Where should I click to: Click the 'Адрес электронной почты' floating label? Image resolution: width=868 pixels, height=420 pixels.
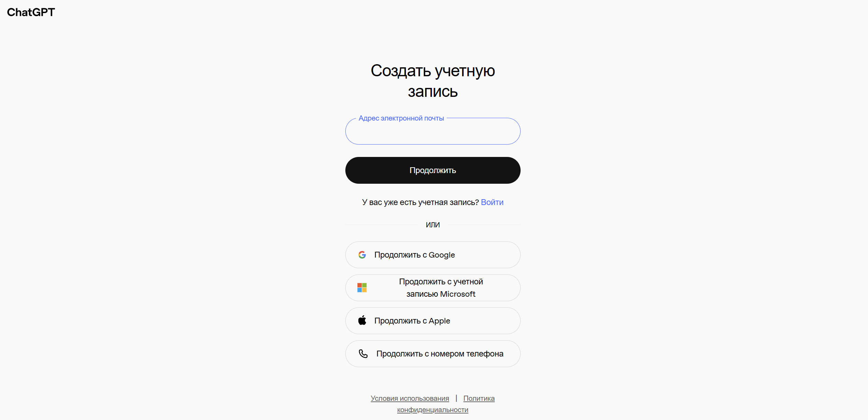pyautogui.click(x=401, y=118)
